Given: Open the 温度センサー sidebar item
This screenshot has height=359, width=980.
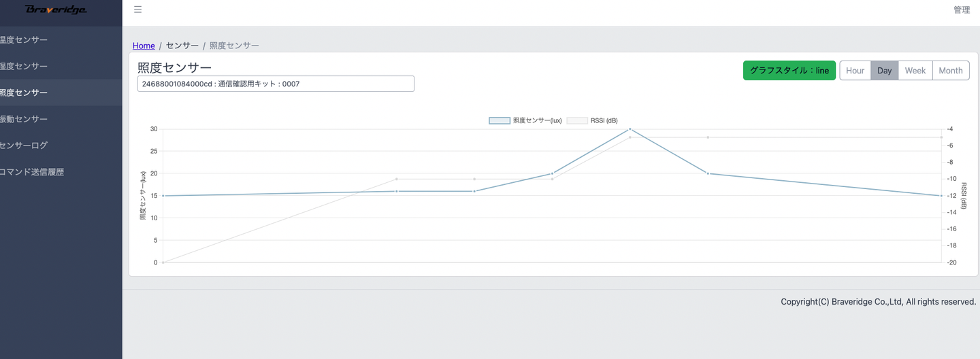Looking at the screenshot, I should pyautogui.click(x=61, y=40).
